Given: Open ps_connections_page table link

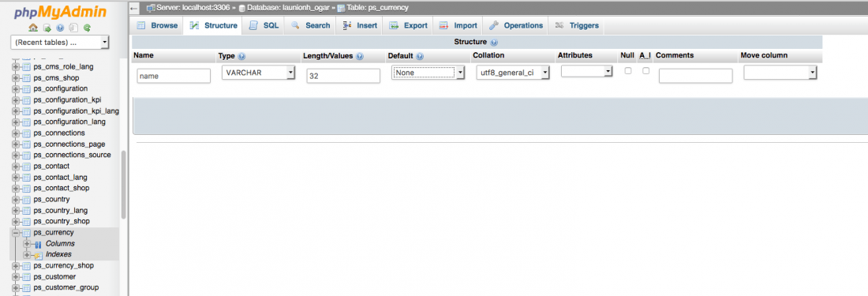Looking at the screenshot, I should [69, 144].
